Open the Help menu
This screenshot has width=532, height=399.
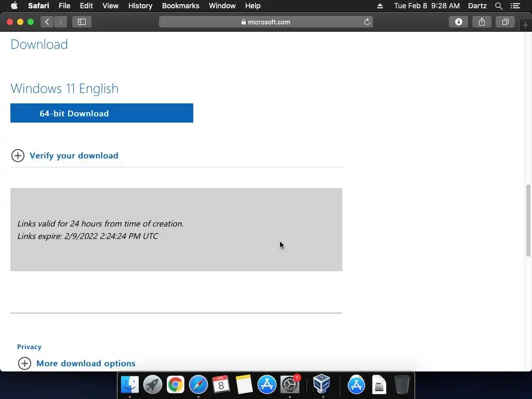[253, 6]
